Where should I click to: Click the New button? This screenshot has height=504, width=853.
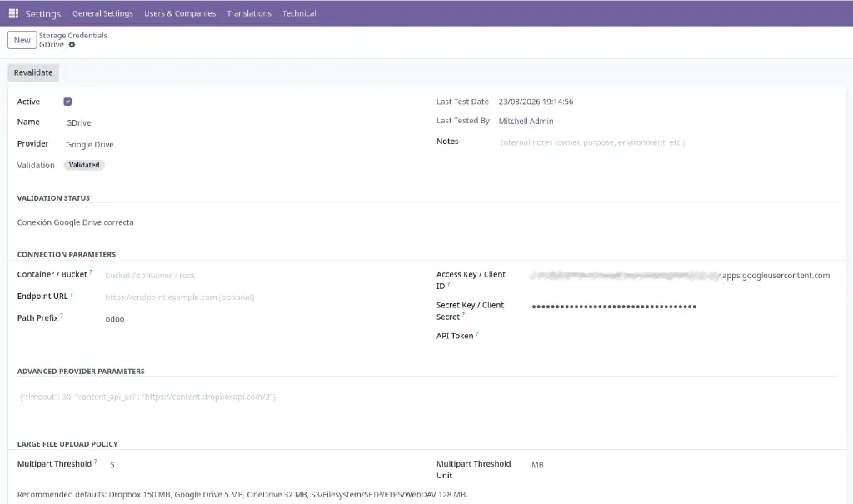pos(22,40)
